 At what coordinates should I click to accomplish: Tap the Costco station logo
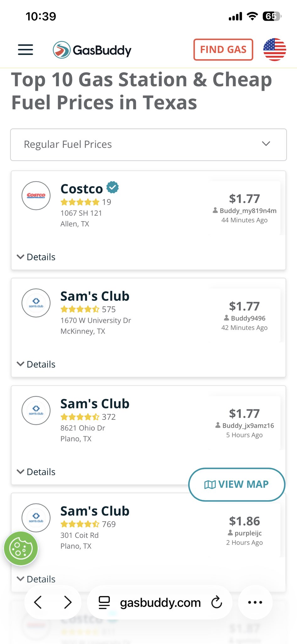click(36, 196)
